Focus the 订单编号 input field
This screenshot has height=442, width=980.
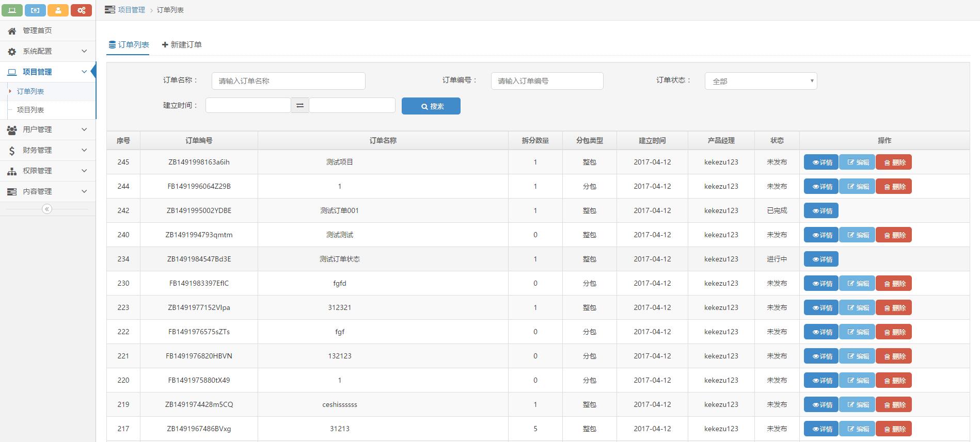pos(547,81)
